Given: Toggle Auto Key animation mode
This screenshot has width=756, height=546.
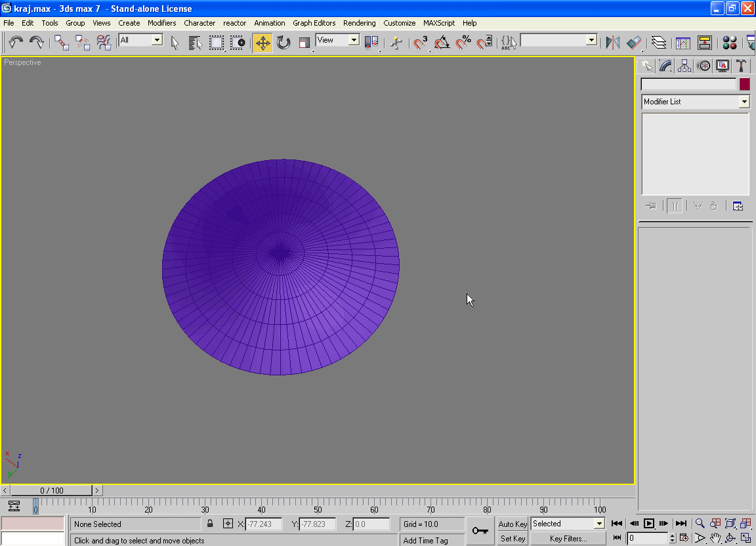Looking at the screenshot, I should click(513, 524).
